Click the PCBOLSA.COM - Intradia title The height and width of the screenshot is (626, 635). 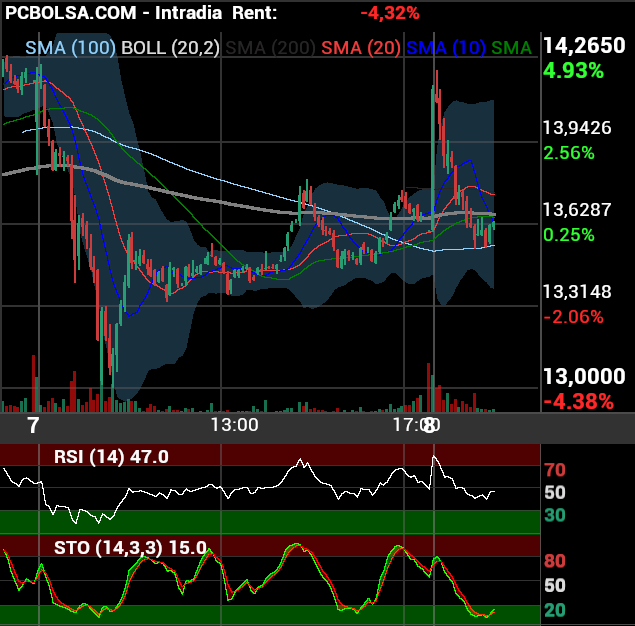(x=113, y=13)
